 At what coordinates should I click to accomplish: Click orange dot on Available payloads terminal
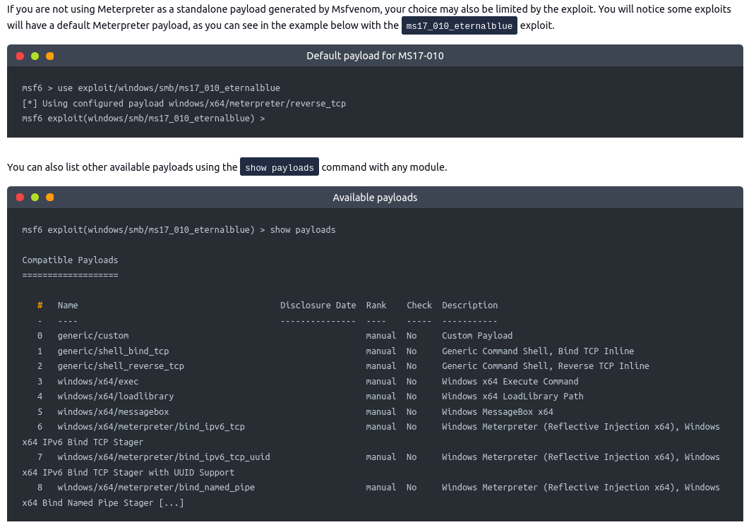pos(50,198)
